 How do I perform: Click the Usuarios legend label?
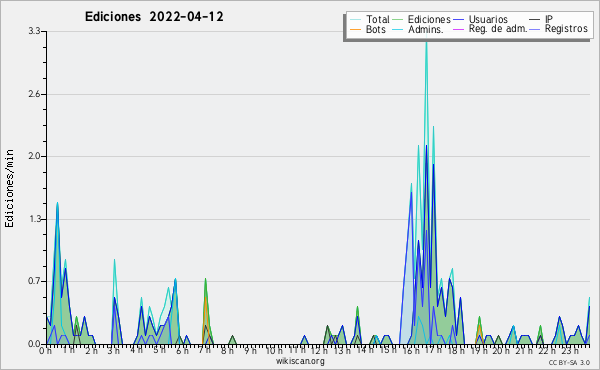click(x=488, y=19)
